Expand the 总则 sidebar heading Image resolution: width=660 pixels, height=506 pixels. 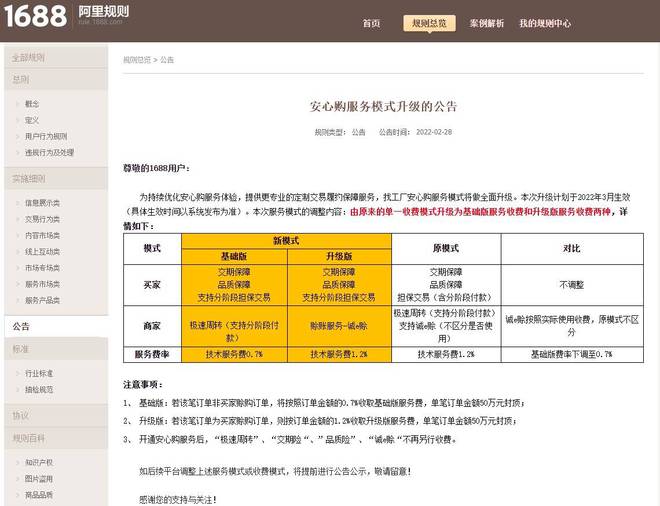coord(56,79)
